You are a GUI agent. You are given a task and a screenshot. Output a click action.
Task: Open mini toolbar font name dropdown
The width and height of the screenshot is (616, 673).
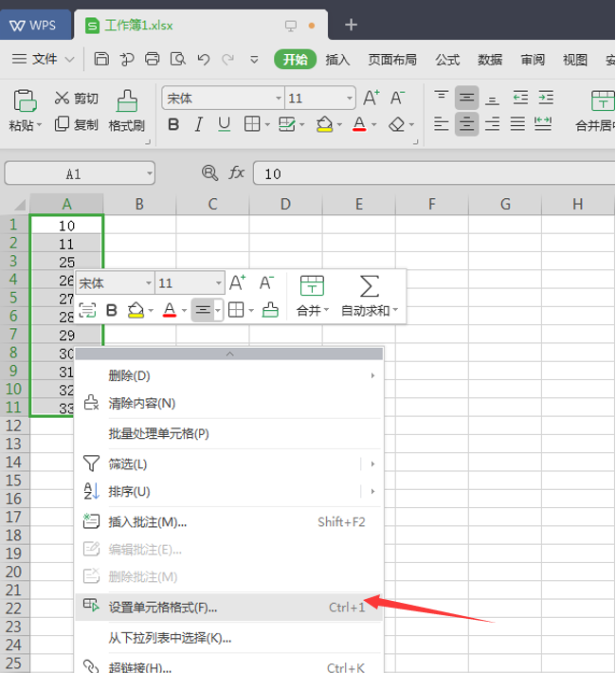pos(149,283)
